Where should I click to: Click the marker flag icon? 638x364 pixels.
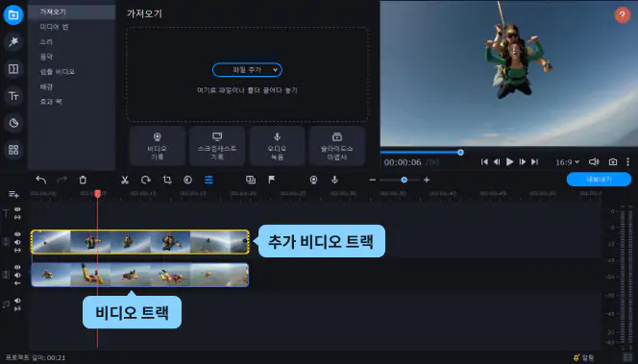point(271,180)
